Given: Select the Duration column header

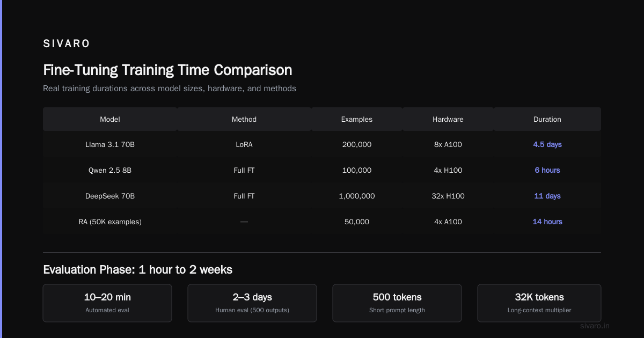Looking at the screenshot, I should tap(547, 119).
